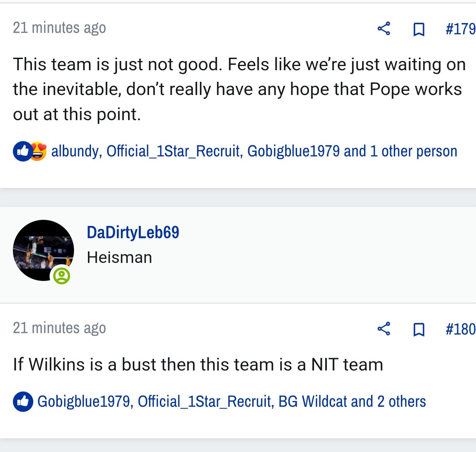Bookmark post #180
The height and width of the screenshot is (452, 476).
coord(419,329)
